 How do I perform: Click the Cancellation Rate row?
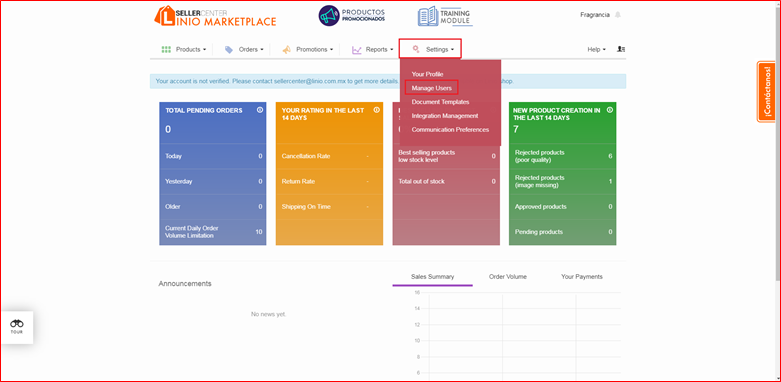coord(329,156)
